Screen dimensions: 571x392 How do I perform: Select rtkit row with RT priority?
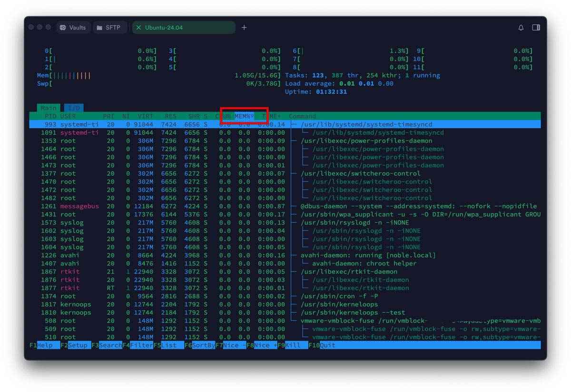(285, 288)
